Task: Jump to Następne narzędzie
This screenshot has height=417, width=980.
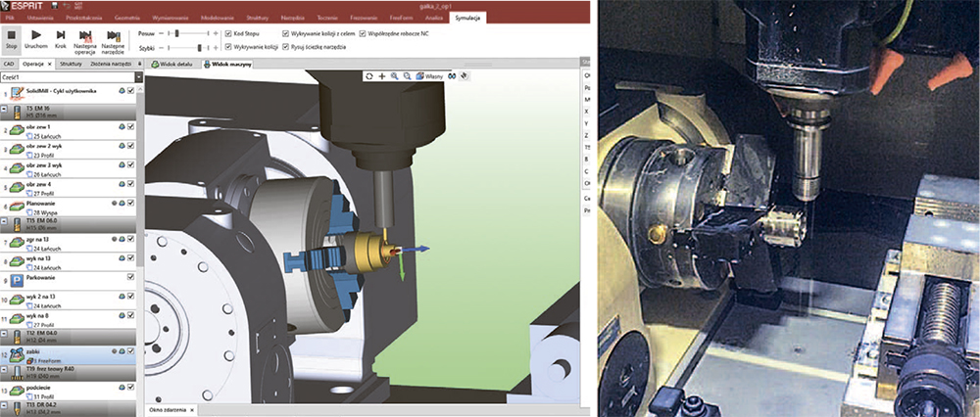Action: point(113,41)
